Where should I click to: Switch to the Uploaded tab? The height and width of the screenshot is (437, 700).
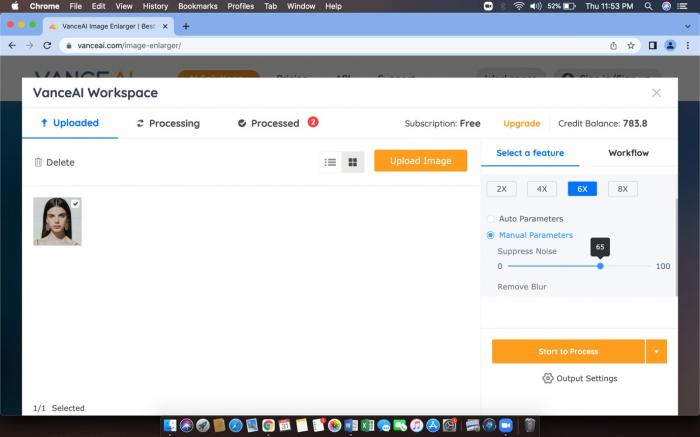70,123
